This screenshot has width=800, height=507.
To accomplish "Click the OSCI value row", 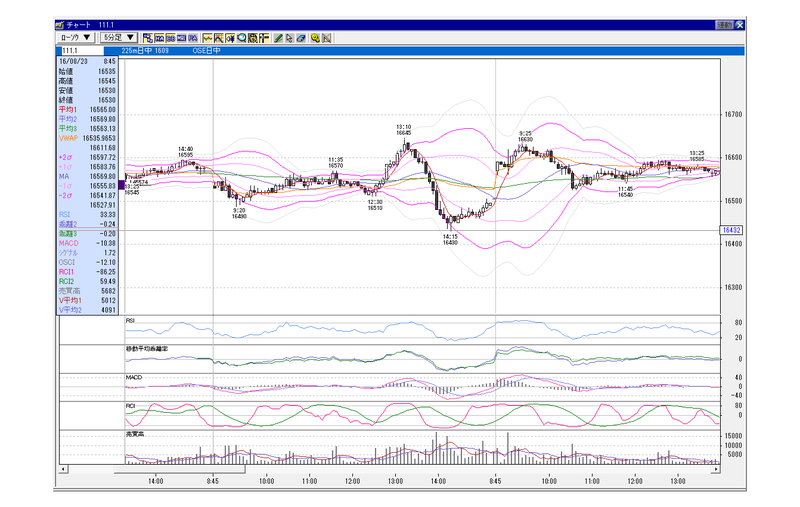I will point(87,262).
